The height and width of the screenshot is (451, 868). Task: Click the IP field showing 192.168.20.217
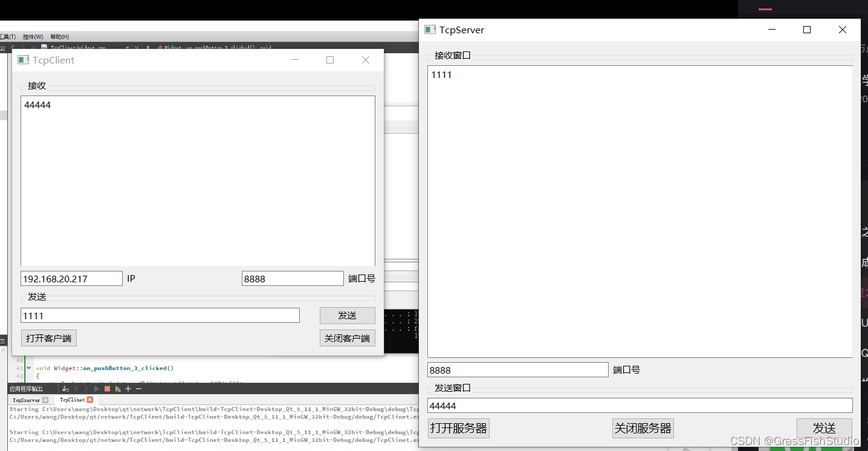click(x=71, y=279)
